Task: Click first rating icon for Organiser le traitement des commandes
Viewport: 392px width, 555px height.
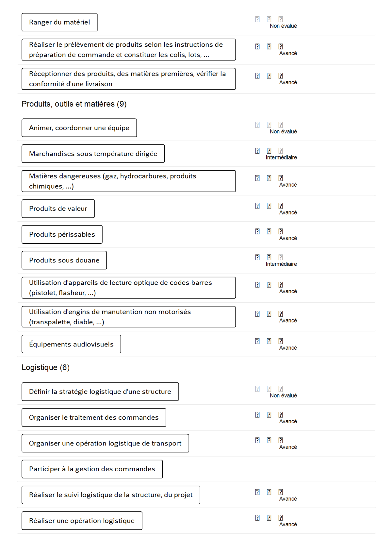Action: point(257,415)
